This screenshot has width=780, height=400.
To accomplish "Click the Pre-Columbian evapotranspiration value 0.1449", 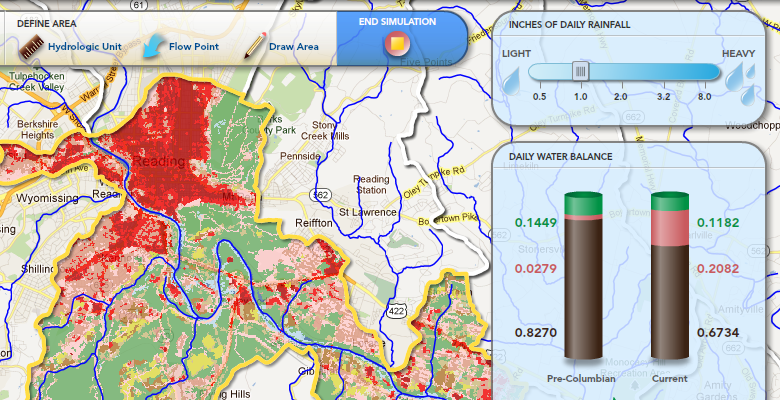I will coord(536,223).
